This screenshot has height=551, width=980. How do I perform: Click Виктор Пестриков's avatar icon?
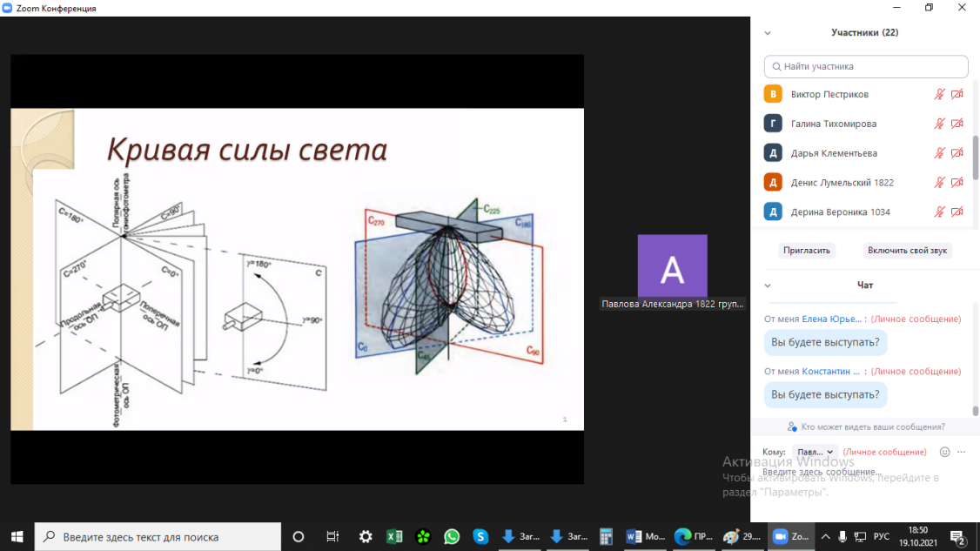coord(773,94)
